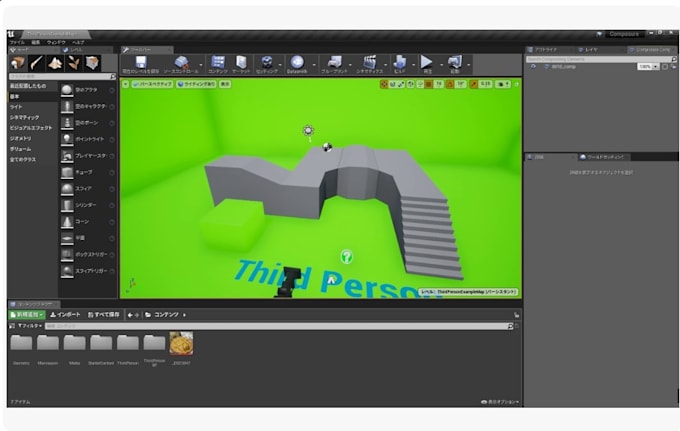Click the Save Current Level toolbar icon
This screenshot has width=680, height=431.
click(141, 62)
